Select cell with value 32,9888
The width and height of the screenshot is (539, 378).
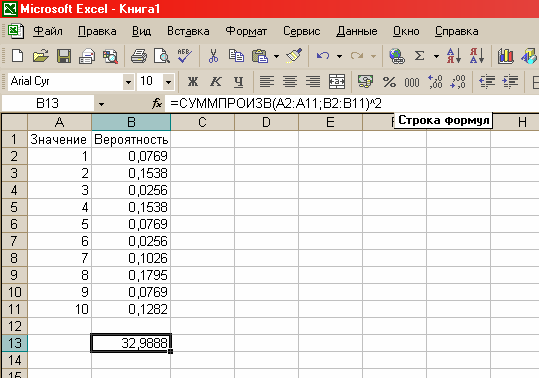coord(131,343)
